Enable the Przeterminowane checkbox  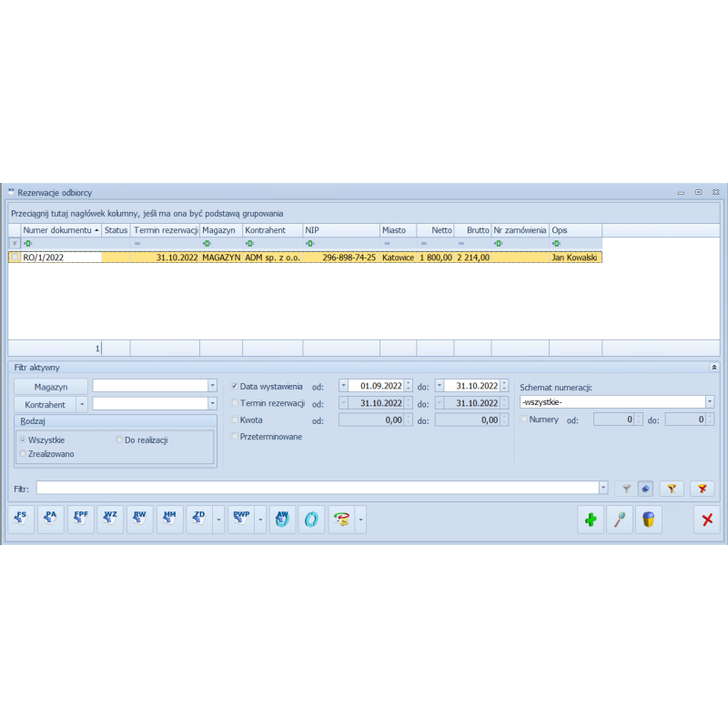pos(235,436)
